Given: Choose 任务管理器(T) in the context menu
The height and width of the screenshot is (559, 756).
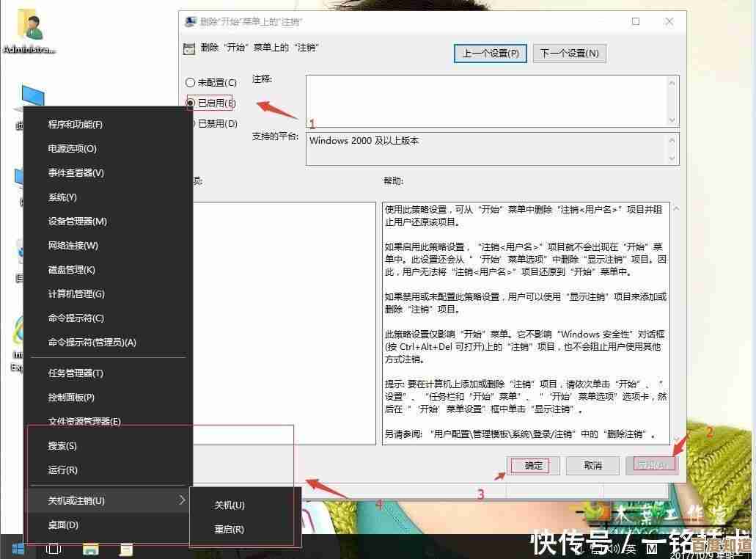Looking at the screenshot, I should coord(76,373).
